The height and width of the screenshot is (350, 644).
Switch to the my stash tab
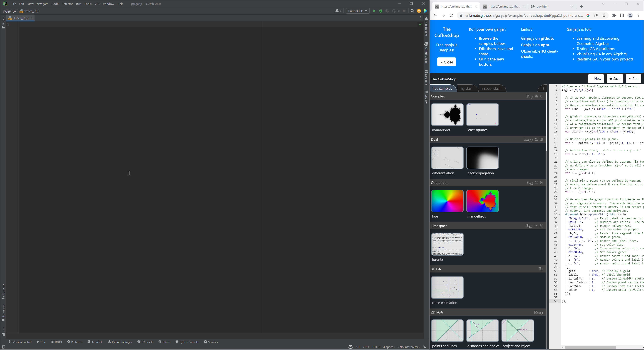[466, 88]
